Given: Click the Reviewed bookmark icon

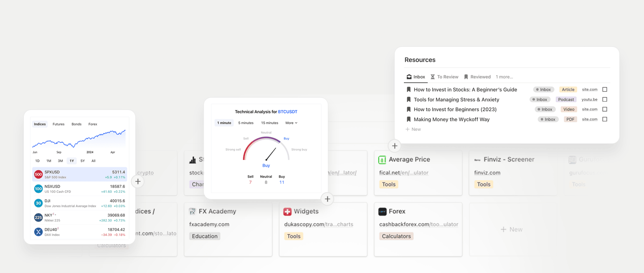Looking at the screenshot, I should tap(466, 77).
